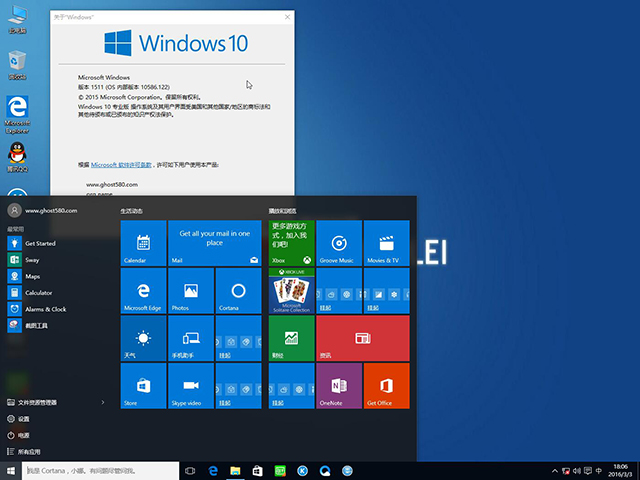This screenshot has height=480, width=640.
Task: Open Alarms & Clock from the list
Action: click(x=45, y=309)
